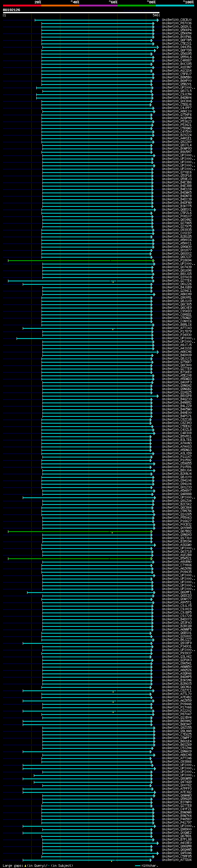Open UniRef100_Q2TTE4 hit

click(176, 281)
